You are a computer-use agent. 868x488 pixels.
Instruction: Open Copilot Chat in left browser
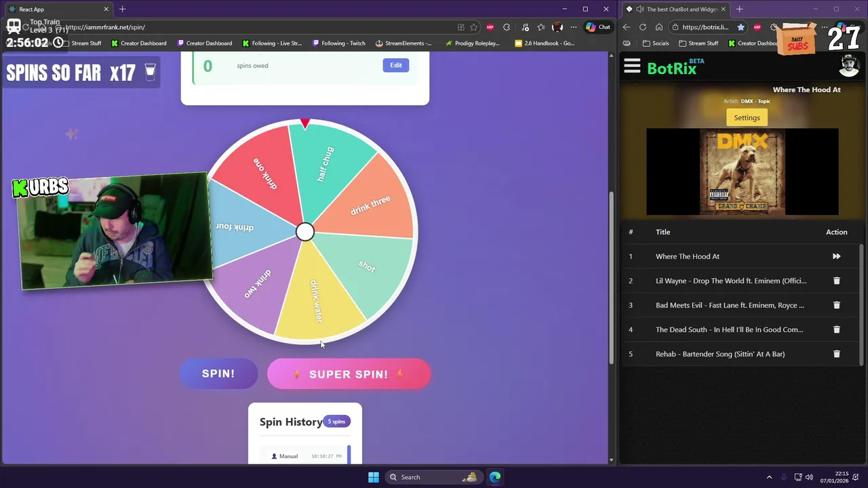pyautogui.click(x=598, y=27)
